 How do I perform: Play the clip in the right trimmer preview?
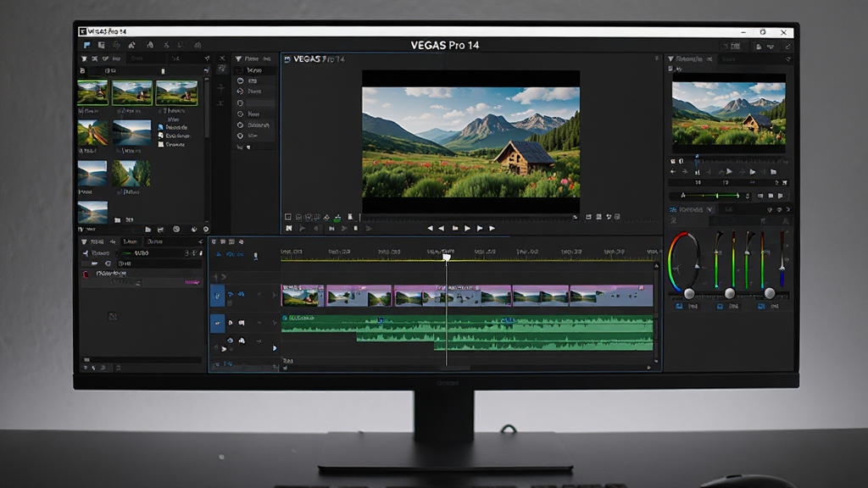pos(730,172)
